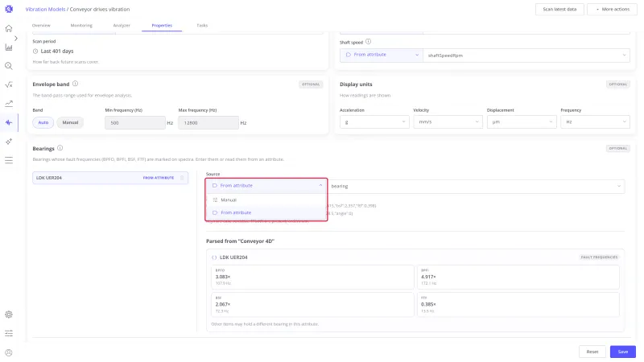The height and width of the screenshot is (362, 644).
Task: Open the Acceleration units dropdown
Action: click(x=374, y=122)
